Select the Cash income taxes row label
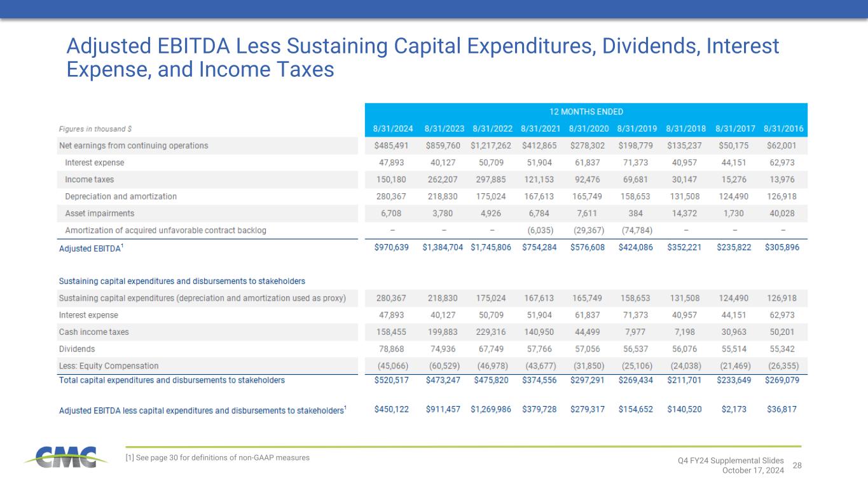The image size is (868, 488). (88, 332)
